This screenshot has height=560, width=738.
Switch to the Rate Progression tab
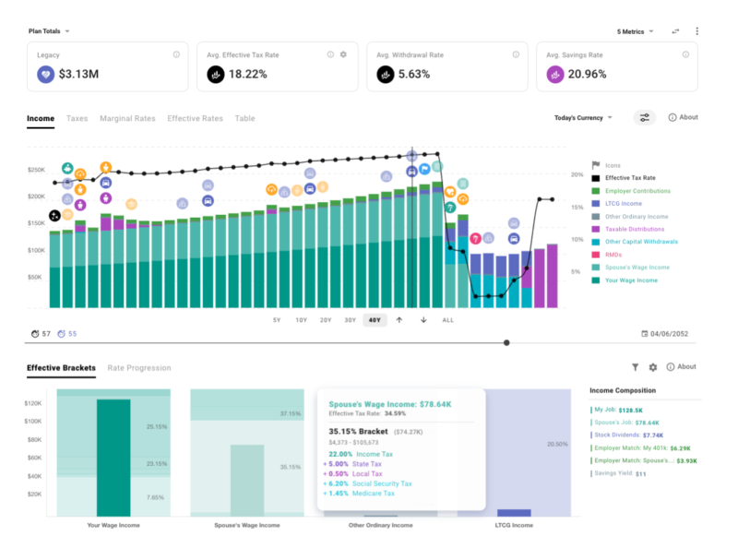coord(139,368)
